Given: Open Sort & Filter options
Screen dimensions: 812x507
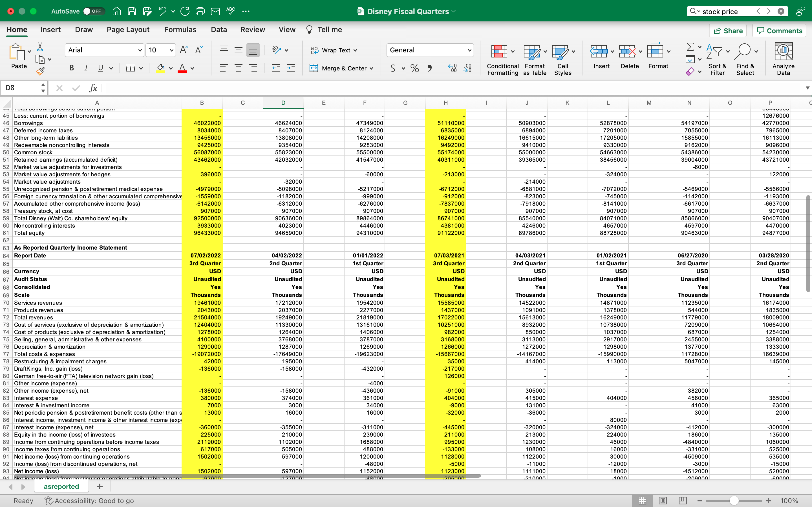Looking at the screenshot, I should [717, 59].
